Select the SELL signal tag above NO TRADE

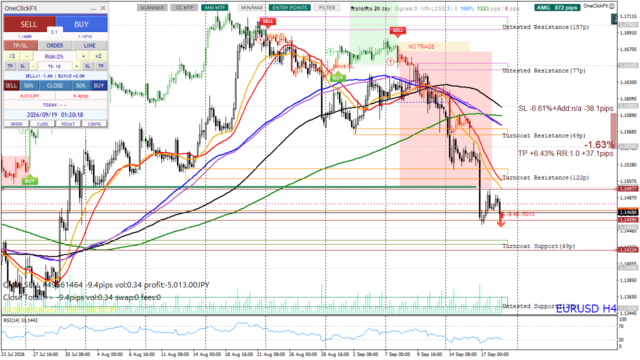point(397,31)
